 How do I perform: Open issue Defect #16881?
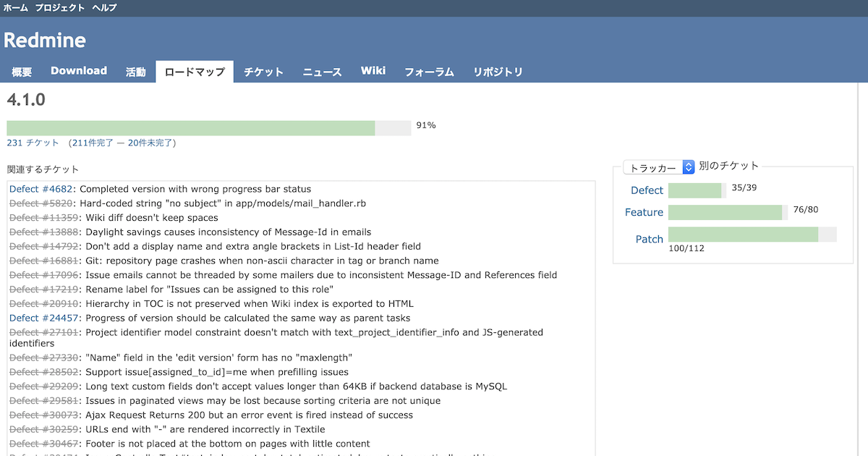[45, 261]
